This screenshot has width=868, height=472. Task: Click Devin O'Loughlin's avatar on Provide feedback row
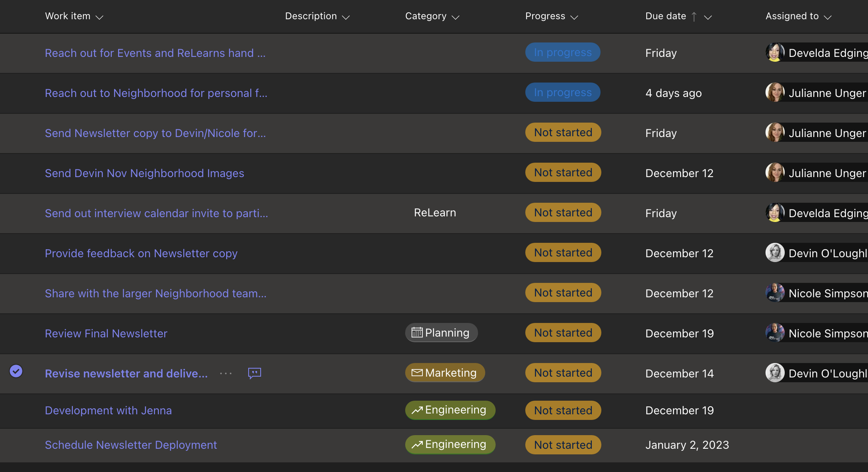(x=775, y=253)
